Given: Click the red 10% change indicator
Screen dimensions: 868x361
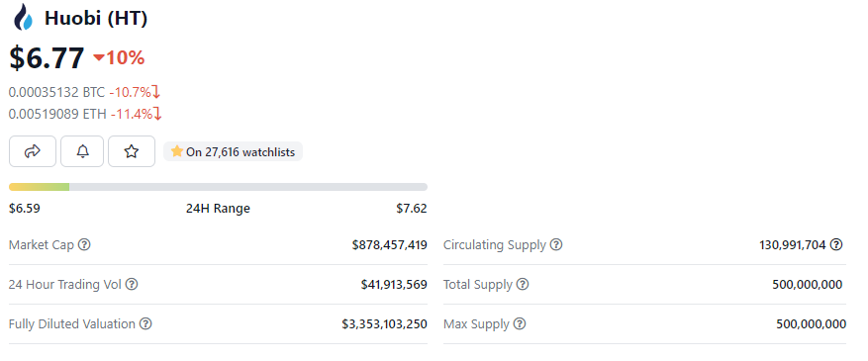Looking at the screenshot, I should click(x=119, y=57).
